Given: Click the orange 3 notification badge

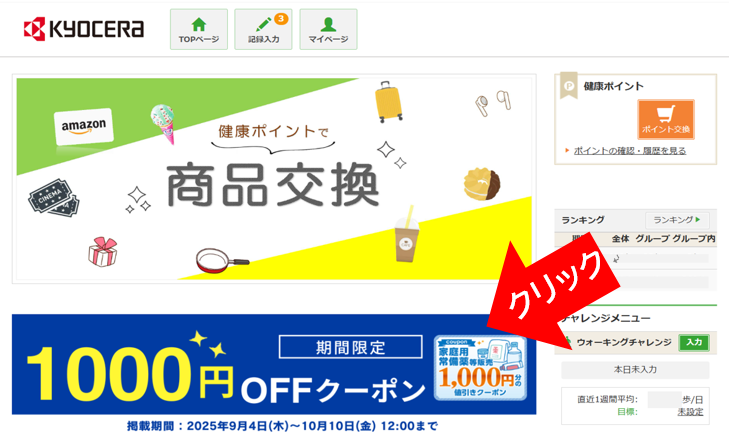Looking at the screenshot, I should 281,19.
